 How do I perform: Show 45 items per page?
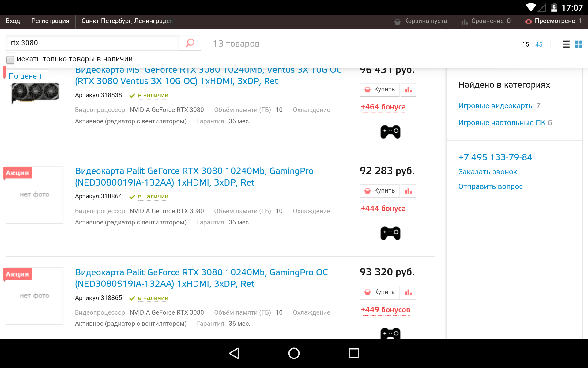(539, 44)
